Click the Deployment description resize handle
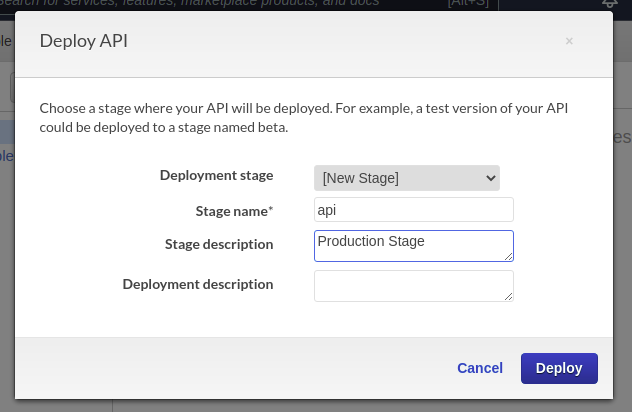This screenshot has height=412, width=632. (508, 296)
